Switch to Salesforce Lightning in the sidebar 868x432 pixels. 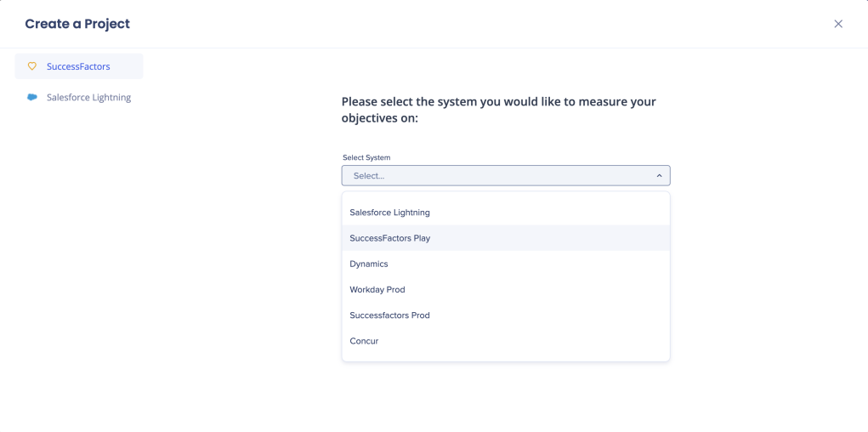88,98
